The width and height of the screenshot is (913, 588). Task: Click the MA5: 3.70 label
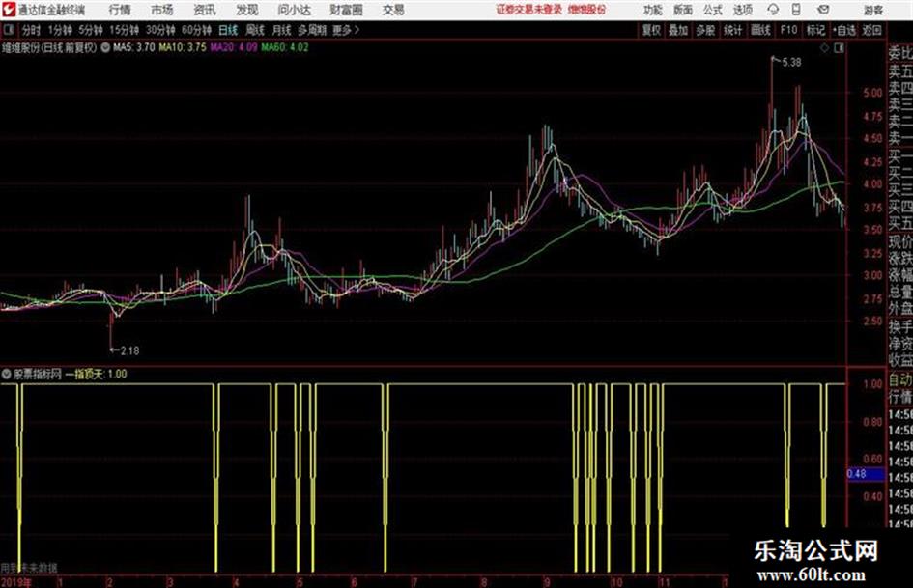tap(134, 47)
